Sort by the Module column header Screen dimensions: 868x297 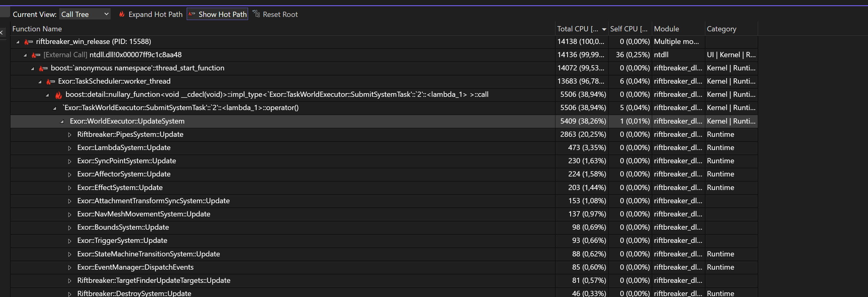tap(678, 29)
